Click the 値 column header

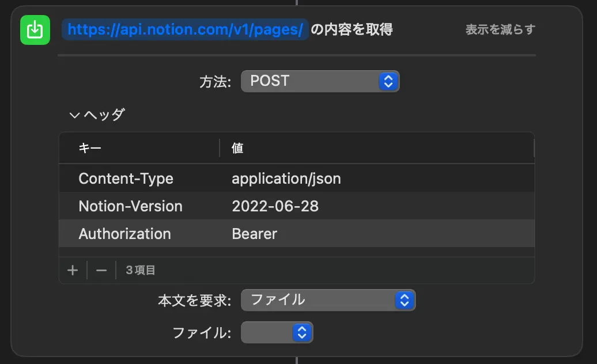pyautogui.click(x=237, y=148)
